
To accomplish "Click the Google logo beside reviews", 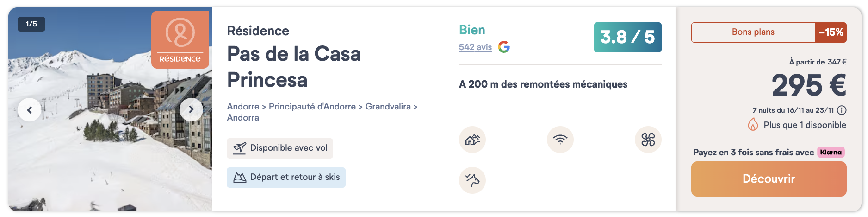I will tap(504, 47).
